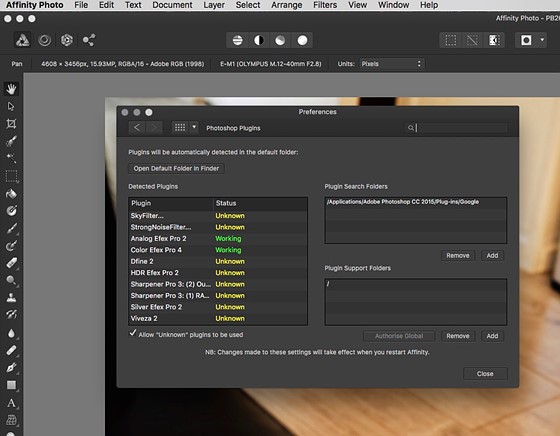This screenshot has width=560, height=436.
Task: Select the Google plug-ins search folder path
Action: click(x=415, y=202)
